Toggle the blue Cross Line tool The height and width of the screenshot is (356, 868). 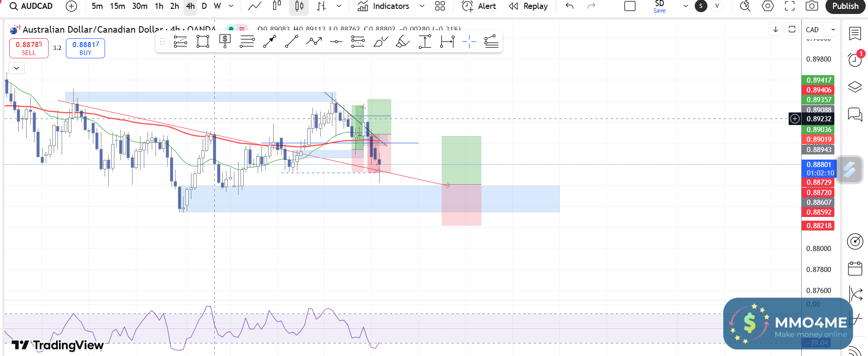point(469,42)
